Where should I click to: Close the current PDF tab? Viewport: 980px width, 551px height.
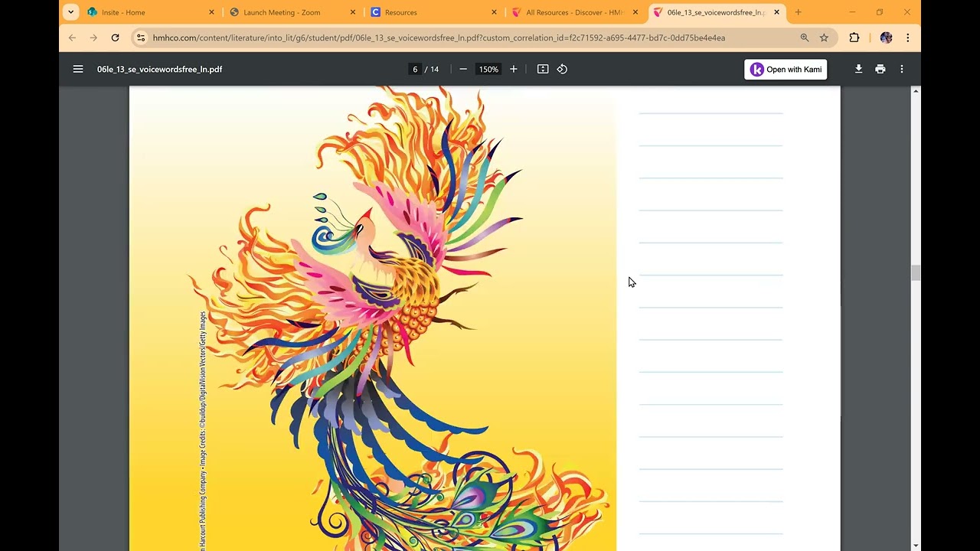coord(776,12)
